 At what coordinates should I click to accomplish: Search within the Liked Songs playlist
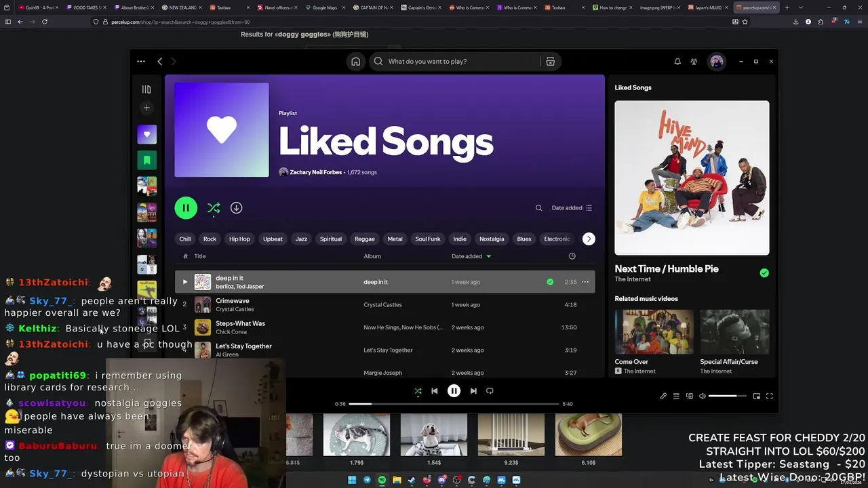(539, 208)
